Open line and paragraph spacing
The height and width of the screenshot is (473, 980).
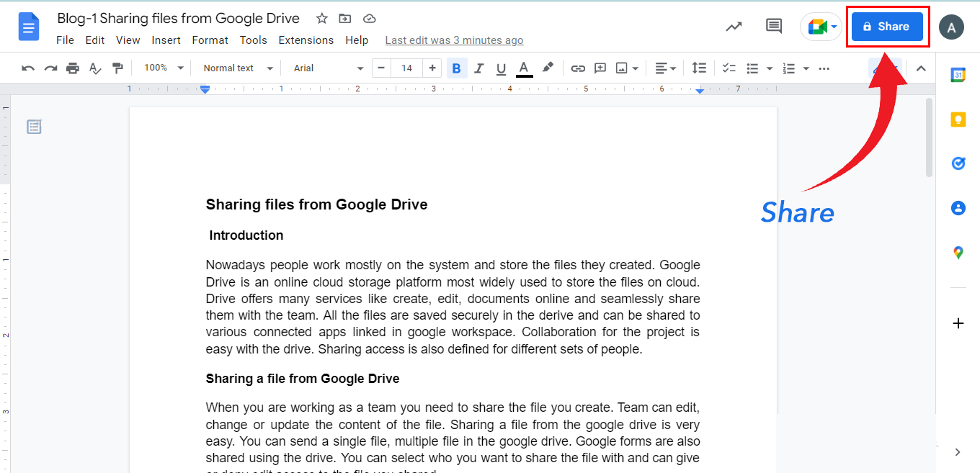[x=699, y=68]
